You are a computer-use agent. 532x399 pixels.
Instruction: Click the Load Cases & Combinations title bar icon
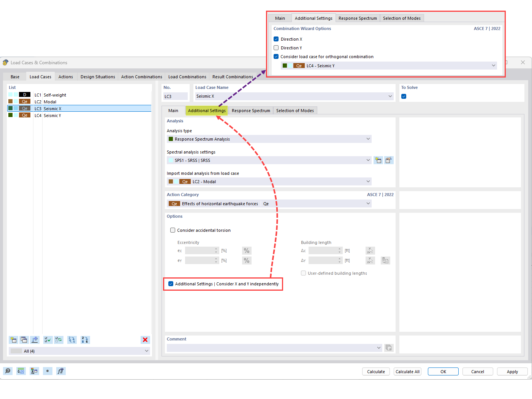click(5, 62)
